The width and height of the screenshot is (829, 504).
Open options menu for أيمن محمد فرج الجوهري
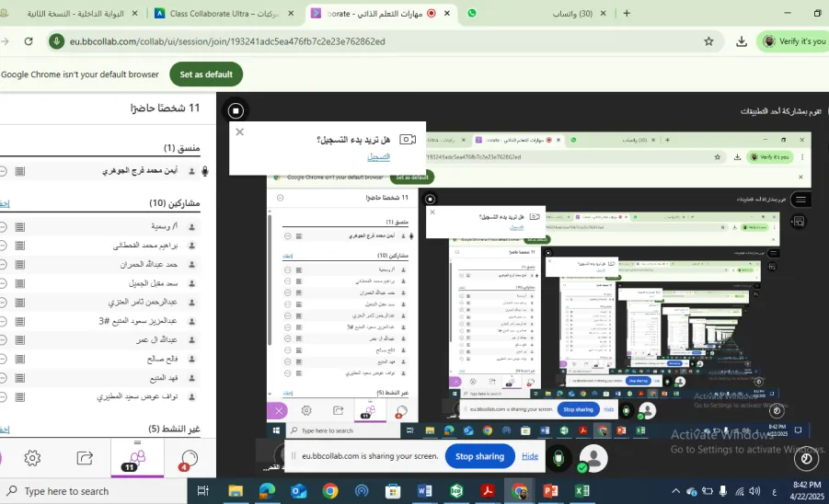coord(3,171)
